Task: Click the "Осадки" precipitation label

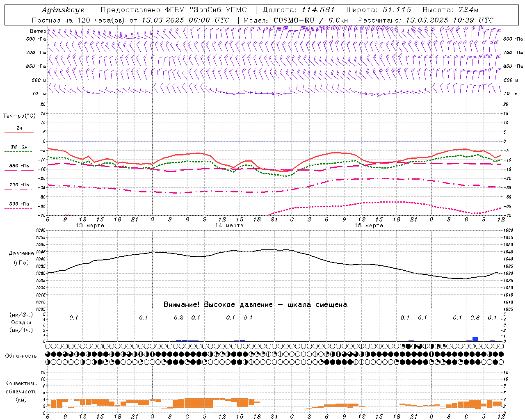Action: (21, 322)
